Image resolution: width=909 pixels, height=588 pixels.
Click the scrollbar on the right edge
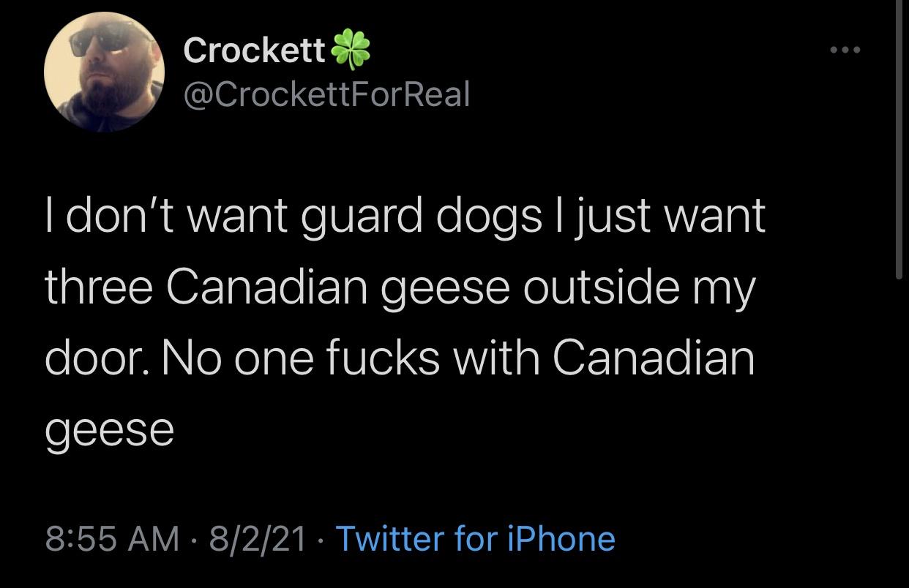click(899, 139)
